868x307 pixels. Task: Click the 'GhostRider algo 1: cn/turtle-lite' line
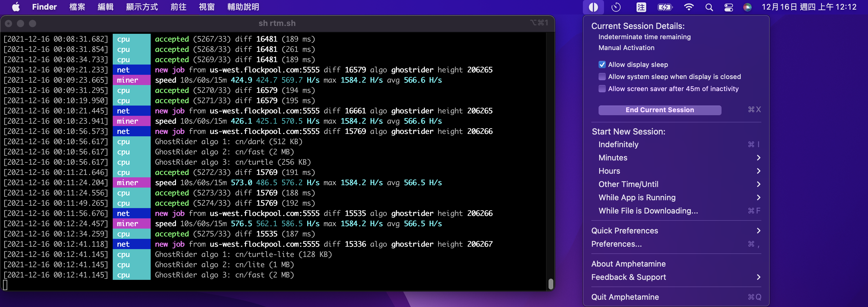(243, 255)
